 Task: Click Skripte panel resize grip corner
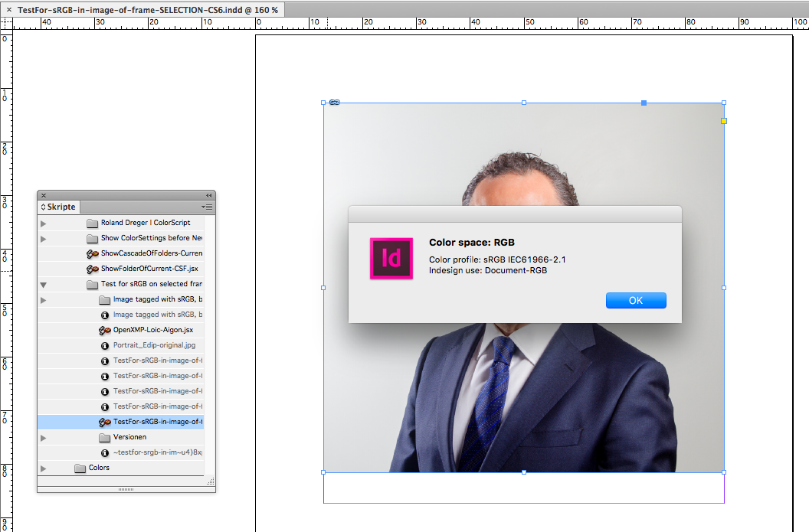(x=211, y=481)
